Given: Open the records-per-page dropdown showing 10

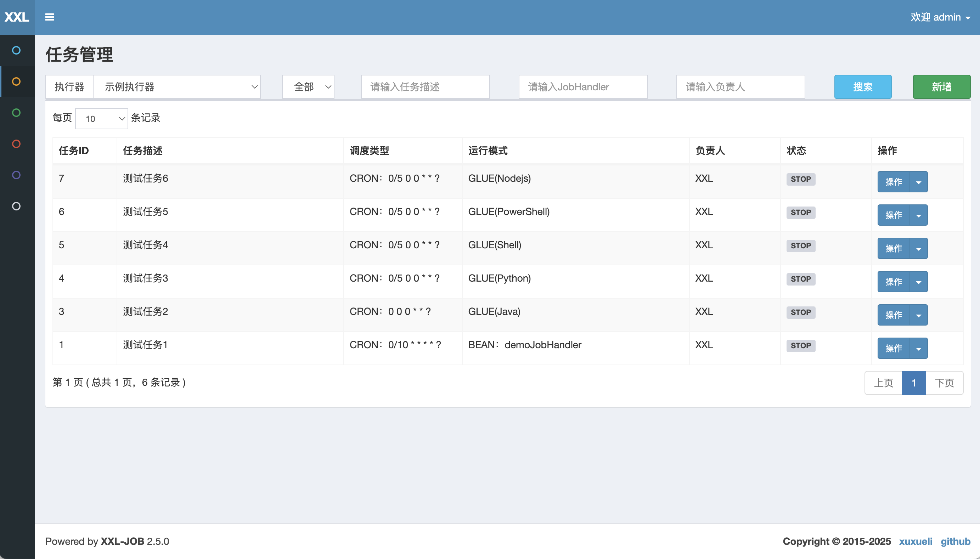Looking at the screenshot, I should point(101,119).
